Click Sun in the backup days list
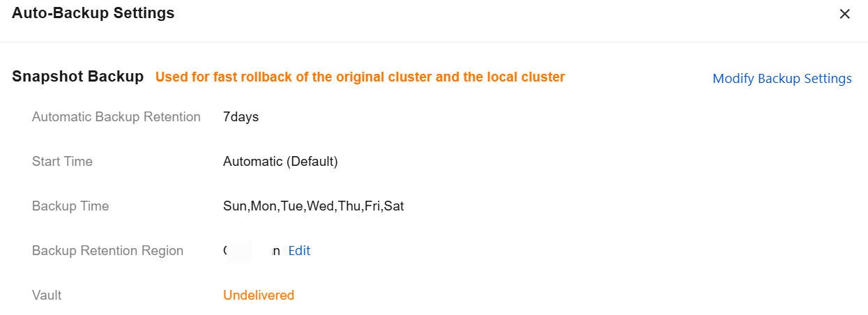The image size is (868, 315). 234,206
